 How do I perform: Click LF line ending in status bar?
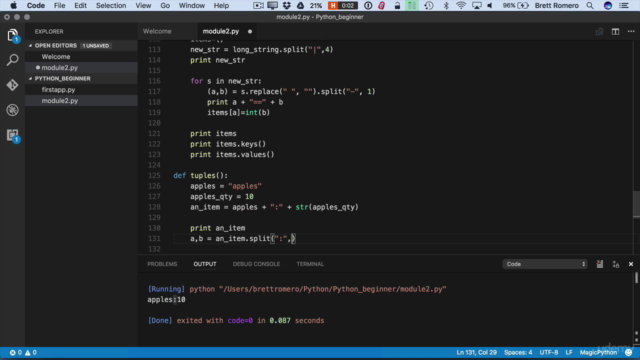click(569, 352)
